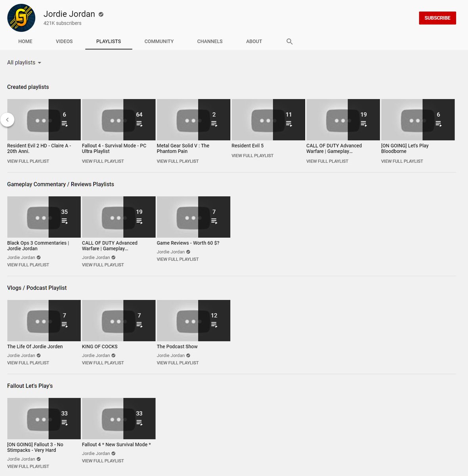468x476 pixels.
Task: Click the playlist stack icon on Fallout 4 thumbnail
Action: coord(139,124)
